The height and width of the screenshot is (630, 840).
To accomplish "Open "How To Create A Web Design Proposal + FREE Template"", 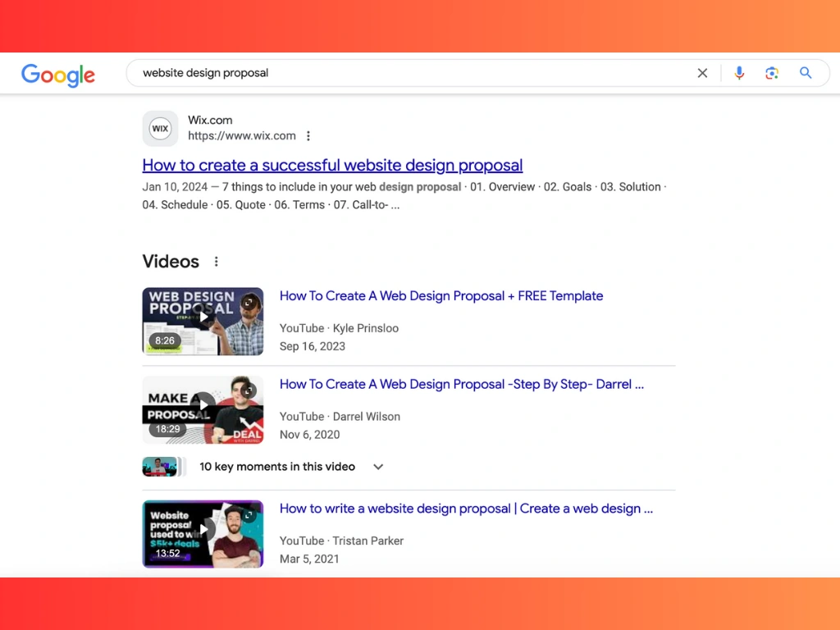I will click(441, 295).
